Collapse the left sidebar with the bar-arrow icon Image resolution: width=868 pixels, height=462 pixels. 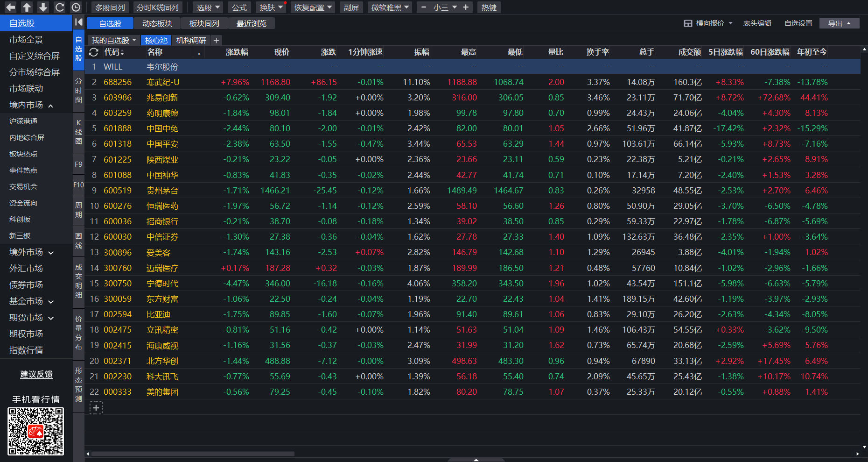point(78,22)
